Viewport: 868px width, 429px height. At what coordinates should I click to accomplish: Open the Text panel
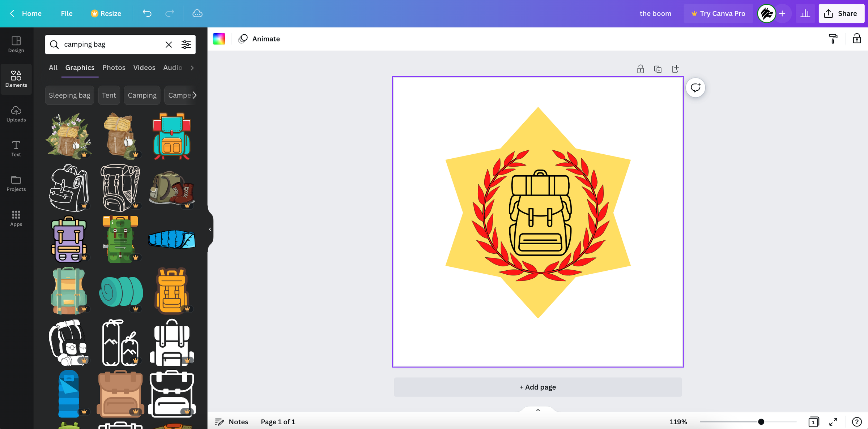pos(16,149)
